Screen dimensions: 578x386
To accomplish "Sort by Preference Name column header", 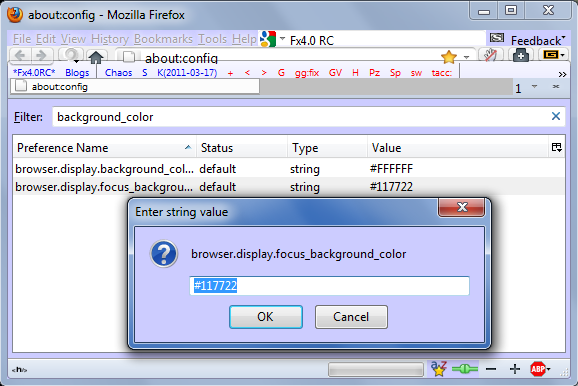I will coord(104,148).
